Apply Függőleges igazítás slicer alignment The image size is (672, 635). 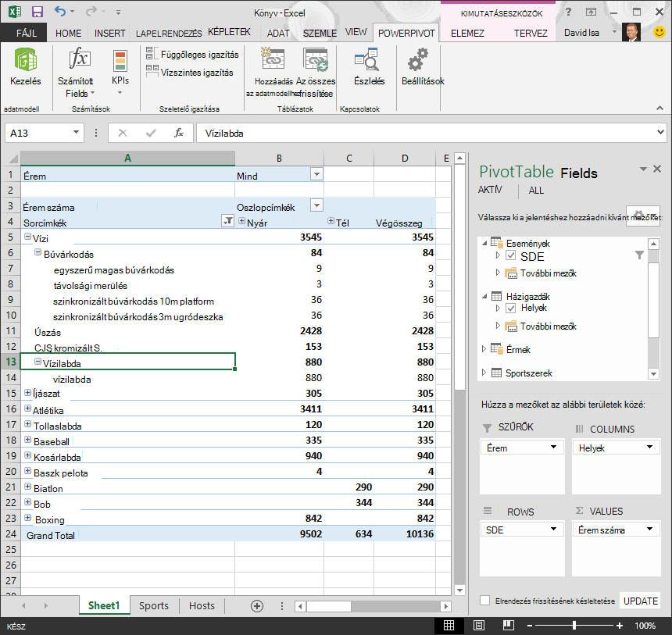coord(192,55)
